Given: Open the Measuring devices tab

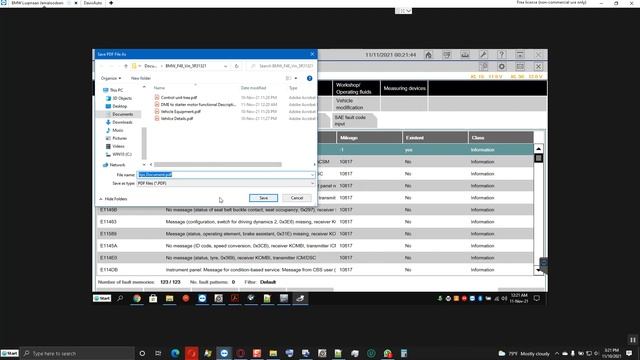Looking at the screenshot, I should point(404,89).
